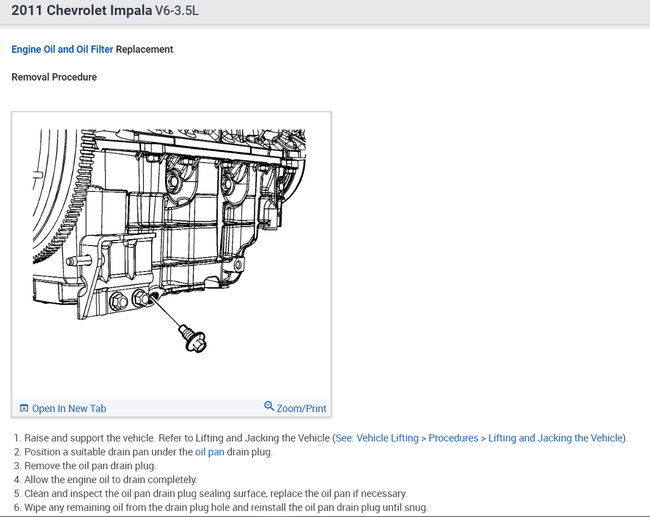
Task: Click the Removal Procedure heading
Action: pos(54,77)
